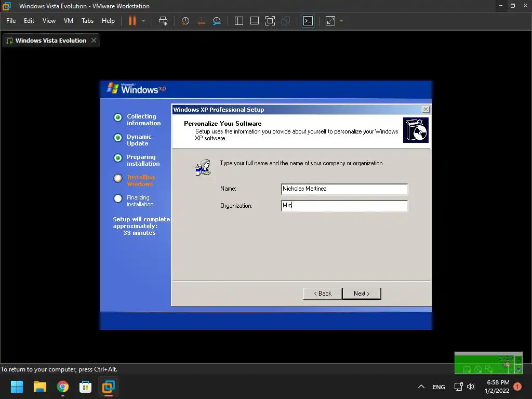Click the hard disk device status icon

[x=467, y=369]
